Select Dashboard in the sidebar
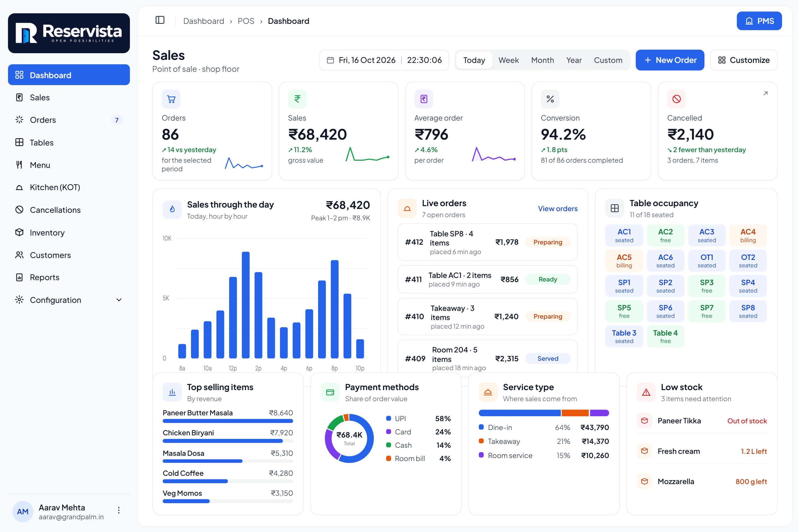The width and height of the screenshot is (798, 532). click(x=69, y=75)
